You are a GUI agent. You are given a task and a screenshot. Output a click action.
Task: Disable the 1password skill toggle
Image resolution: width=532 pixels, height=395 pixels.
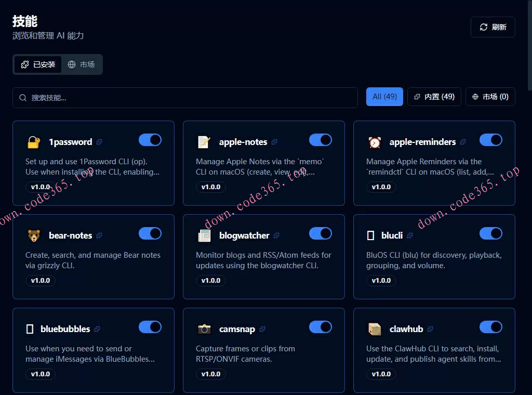(x=150, y=140)
